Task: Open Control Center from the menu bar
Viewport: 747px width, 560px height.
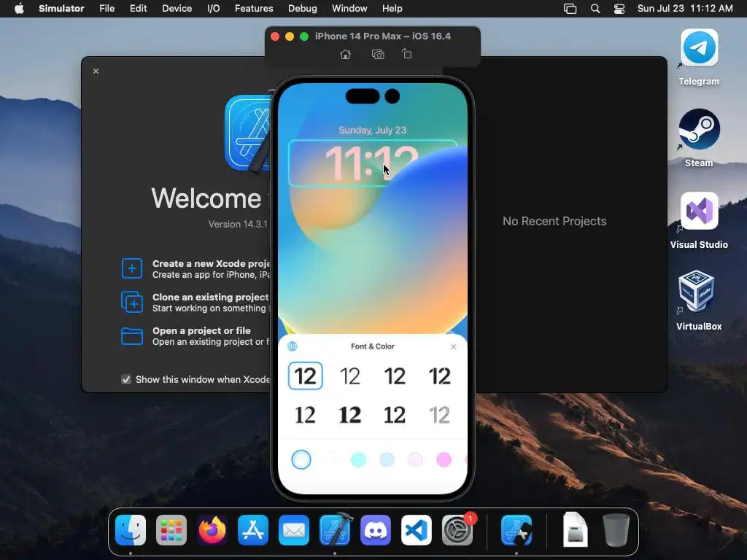Action: point(619,9)
